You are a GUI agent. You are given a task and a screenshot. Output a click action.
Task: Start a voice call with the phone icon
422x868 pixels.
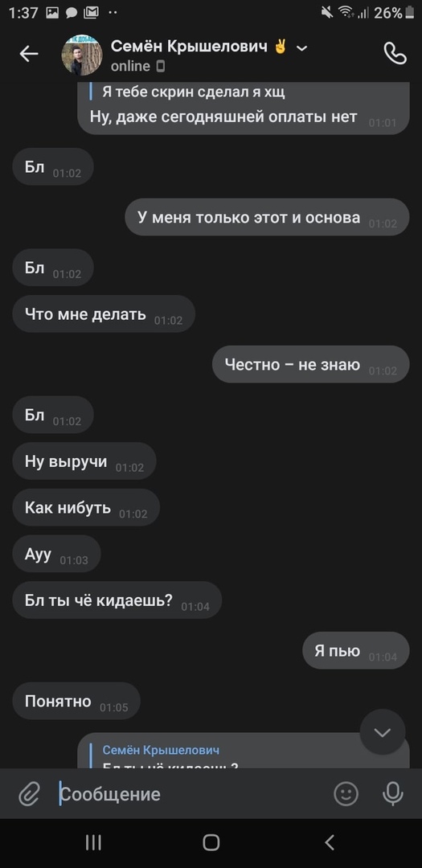pos(395,54)
